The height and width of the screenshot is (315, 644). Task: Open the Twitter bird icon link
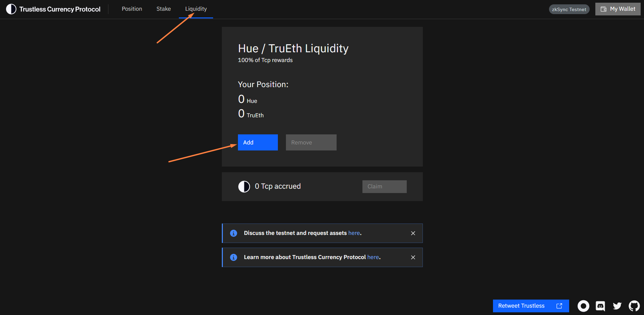tap(617, 306)
